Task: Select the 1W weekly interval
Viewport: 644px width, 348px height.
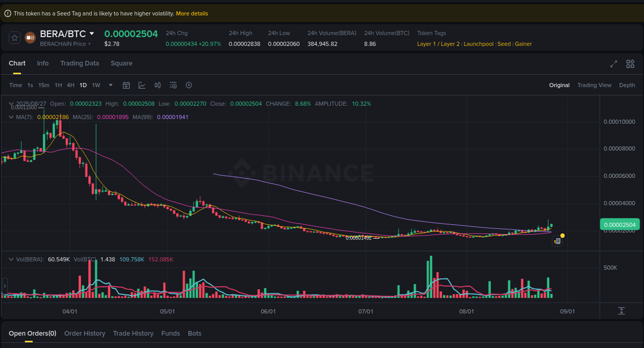Action: pos(96,85)
